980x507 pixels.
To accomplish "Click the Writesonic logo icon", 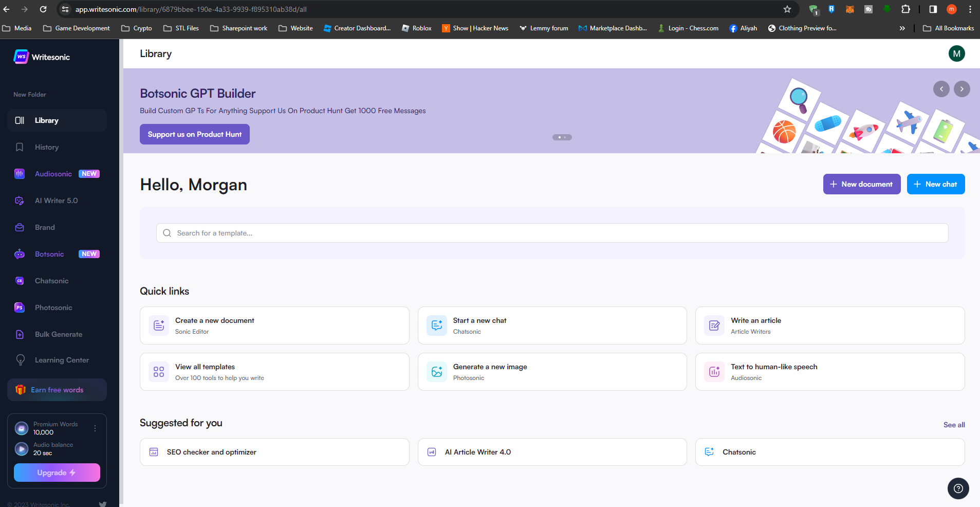I will [21, 57].
